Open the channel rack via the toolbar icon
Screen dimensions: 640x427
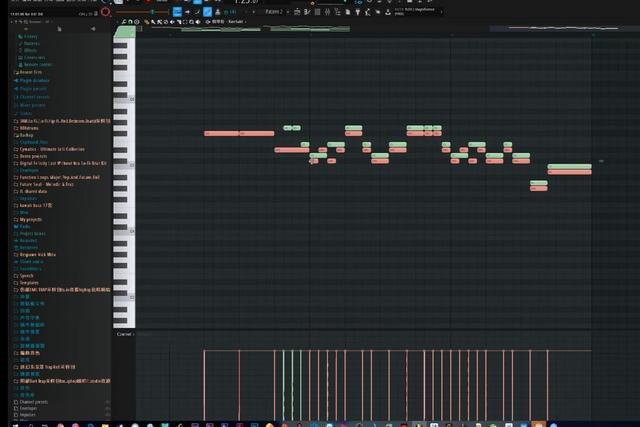tap(317, 12)
